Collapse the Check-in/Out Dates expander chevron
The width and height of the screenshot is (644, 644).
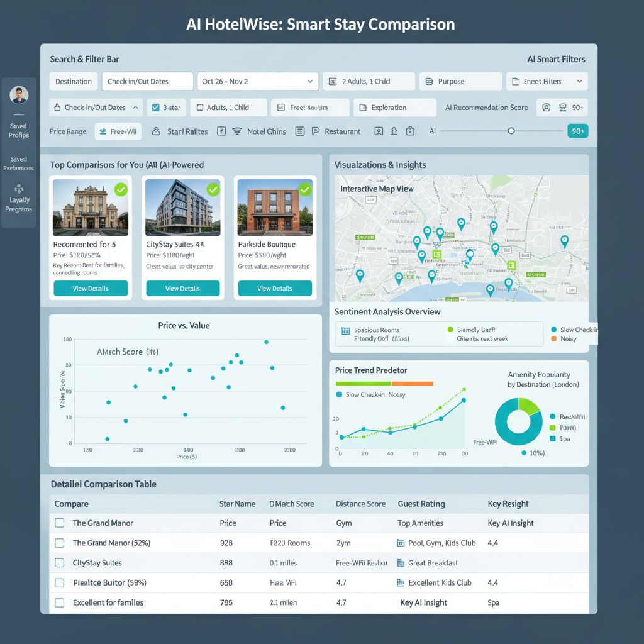click(x=136, y=108)
